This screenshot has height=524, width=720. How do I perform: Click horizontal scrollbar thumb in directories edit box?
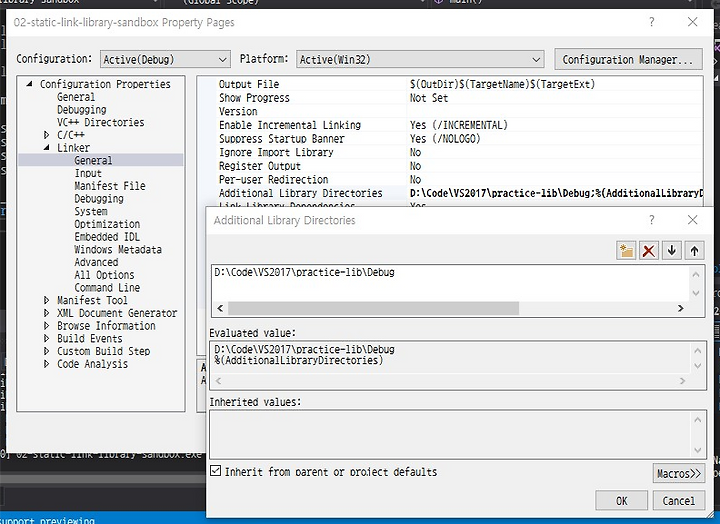click(x=373, y=308)
